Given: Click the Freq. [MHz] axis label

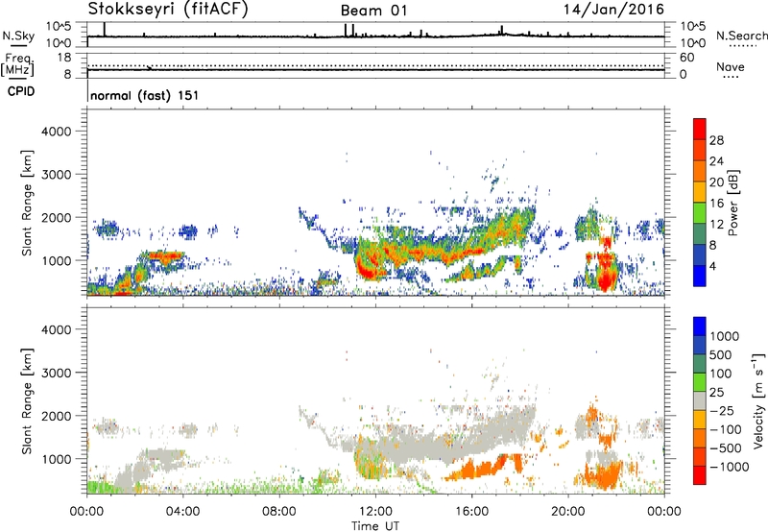Looking at the screenshot, I should tap(17, 64).
